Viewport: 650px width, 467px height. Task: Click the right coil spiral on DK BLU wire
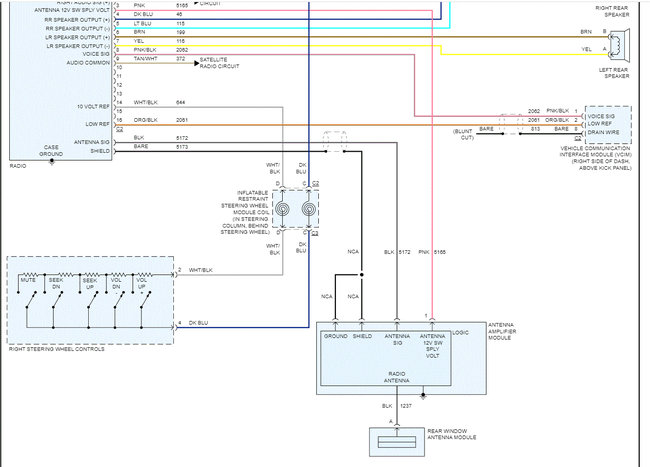click(308, 209)
